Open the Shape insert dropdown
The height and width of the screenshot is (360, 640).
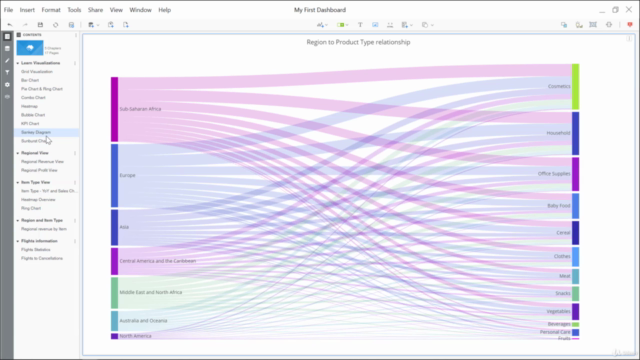point(427,25)
